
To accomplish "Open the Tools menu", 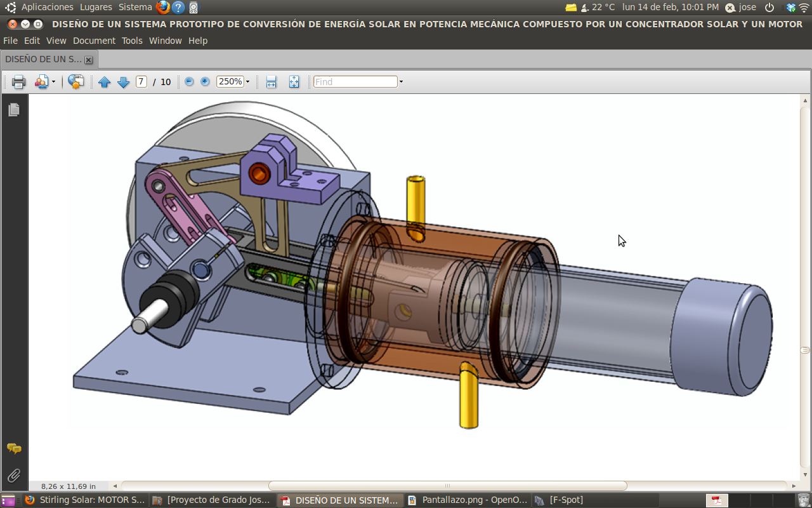I will coord(131,41).
